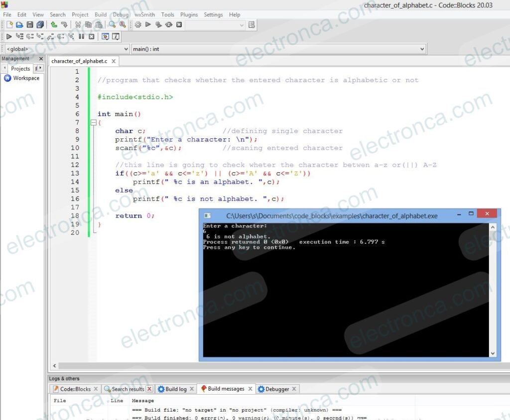Image resolution: width=510 pixels, height=420 pixels.
Task: Click the Build gear icon
Action: pyautogui.click(x=138, y=25)
